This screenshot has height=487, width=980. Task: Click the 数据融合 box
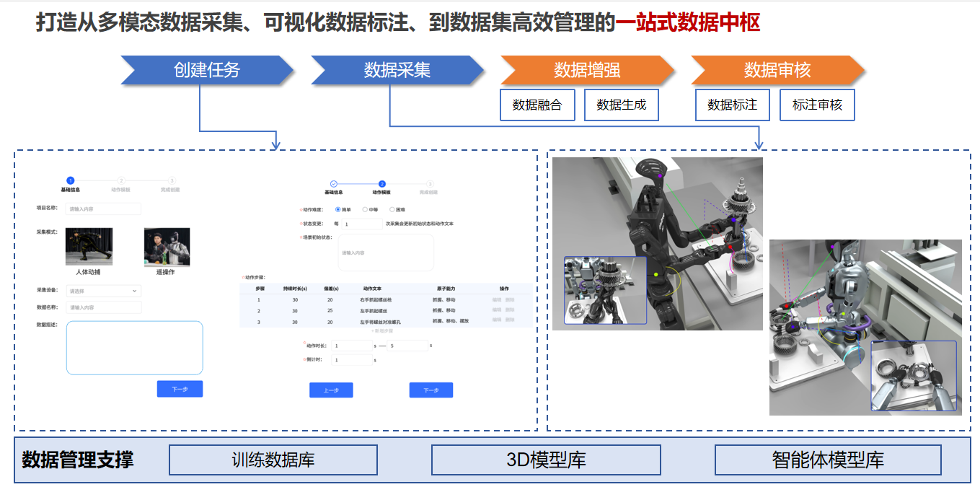(537, 105)
